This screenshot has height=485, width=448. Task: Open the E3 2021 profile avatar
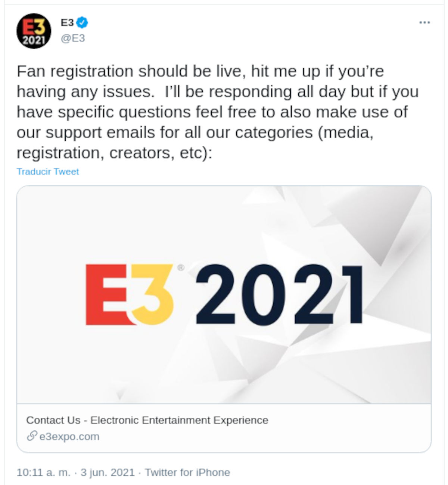(x=34, y=31)
